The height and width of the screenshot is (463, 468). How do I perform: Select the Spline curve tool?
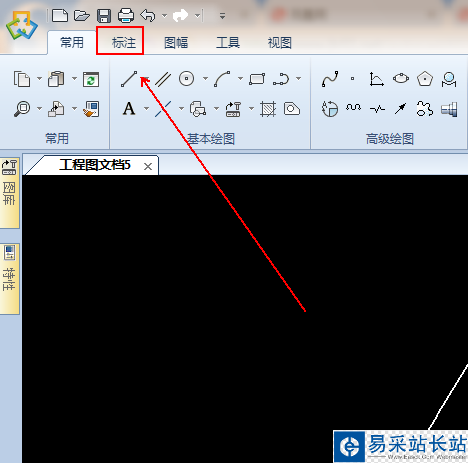pyautogui.click(x=330, y=79)
